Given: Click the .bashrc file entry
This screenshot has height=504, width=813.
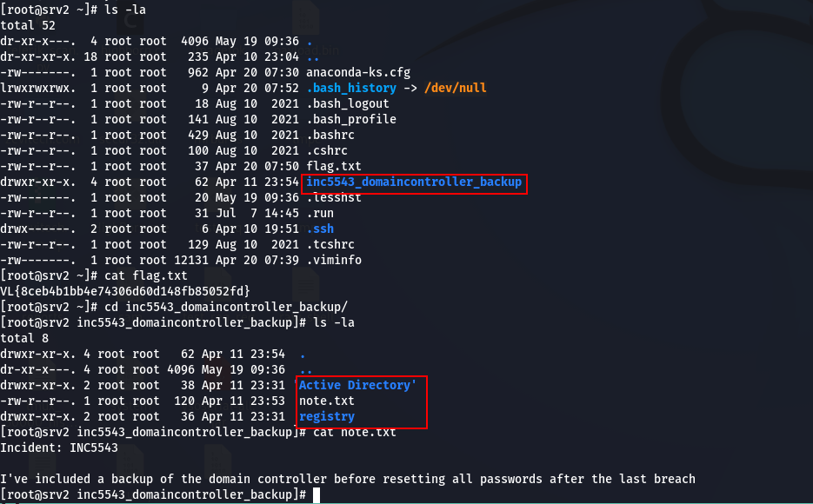Looking at the screenshot, I should coord(330,136).
